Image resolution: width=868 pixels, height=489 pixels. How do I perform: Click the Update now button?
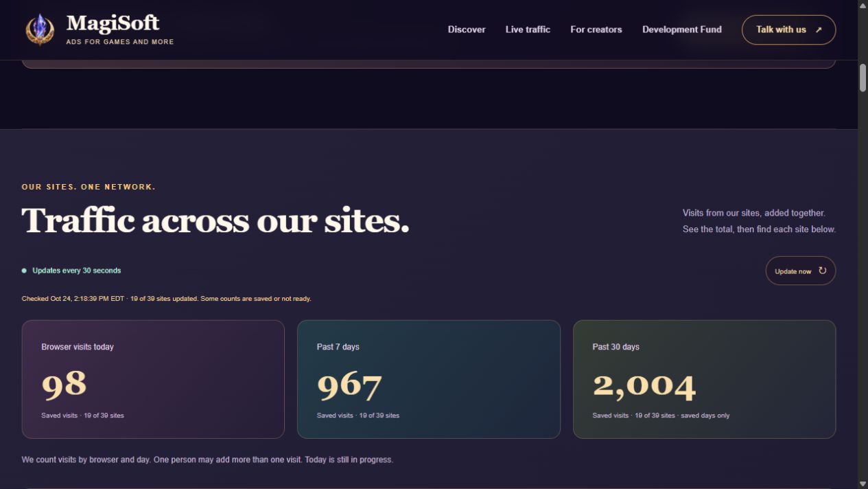point(800,271)
